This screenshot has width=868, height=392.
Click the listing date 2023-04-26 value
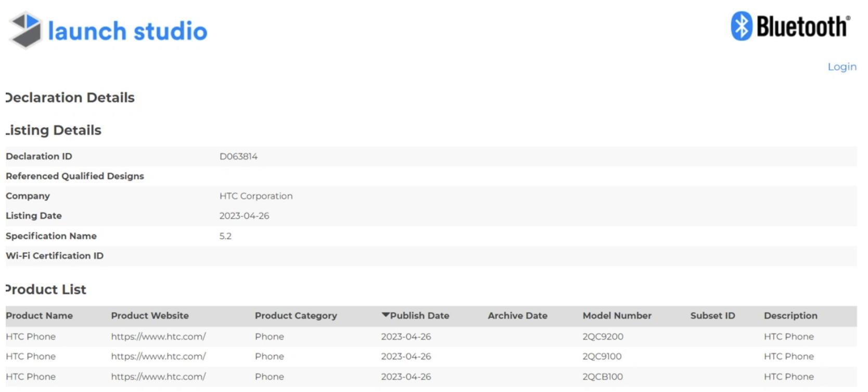244,216
